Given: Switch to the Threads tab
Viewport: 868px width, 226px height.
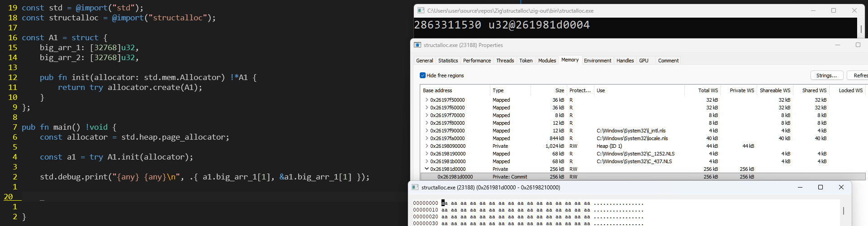Looking at the screenshot, I should 505,61.
